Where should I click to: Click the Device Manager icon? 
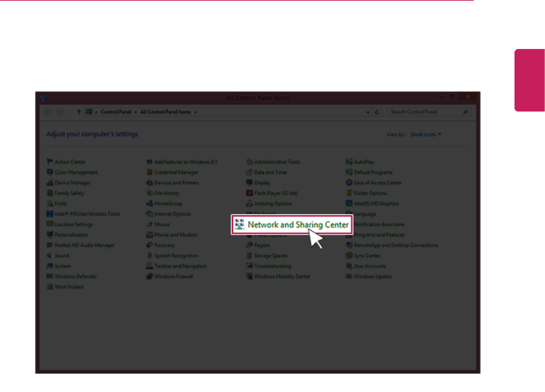click(x=50, y=183)
